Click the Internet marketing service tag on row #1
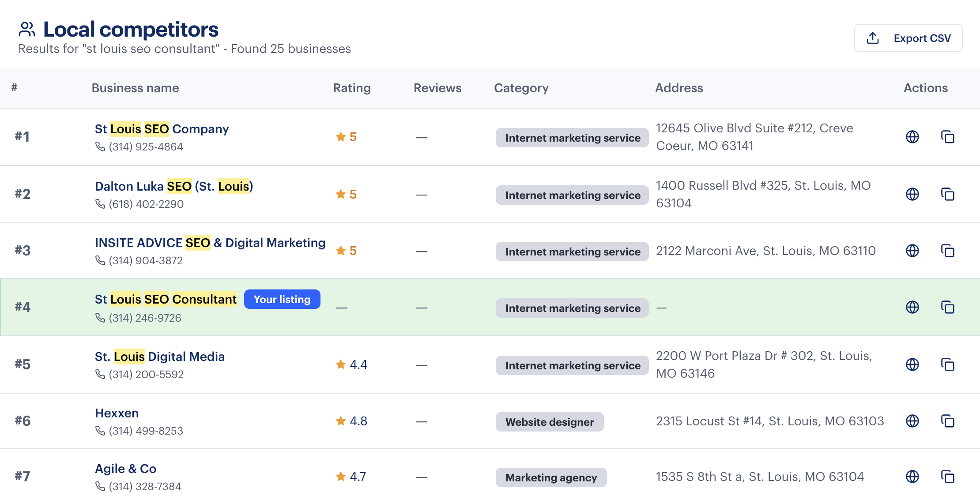The image size is (980, 503). click(572, 138)
